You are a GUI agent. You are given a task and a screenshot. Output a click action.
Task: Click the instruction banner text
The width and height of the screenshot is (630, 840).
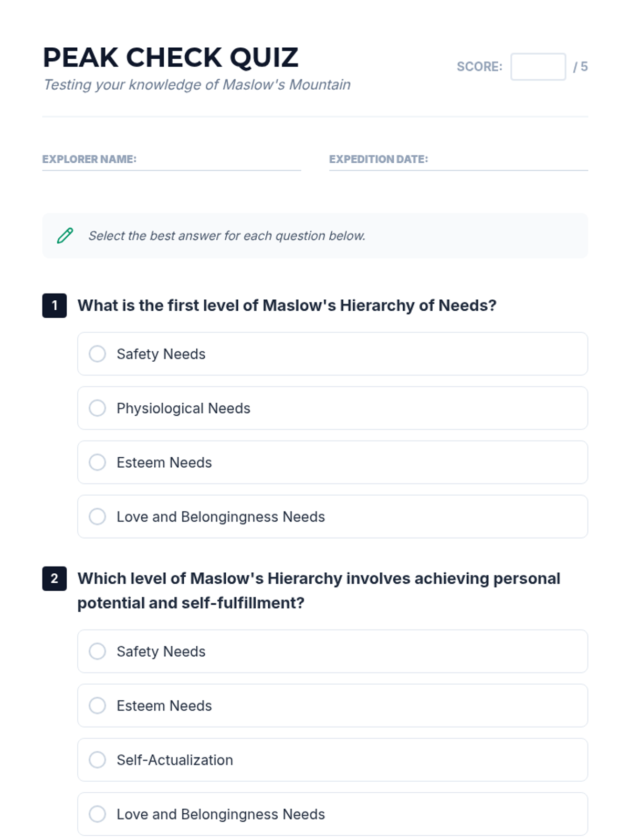click(227, 236)
